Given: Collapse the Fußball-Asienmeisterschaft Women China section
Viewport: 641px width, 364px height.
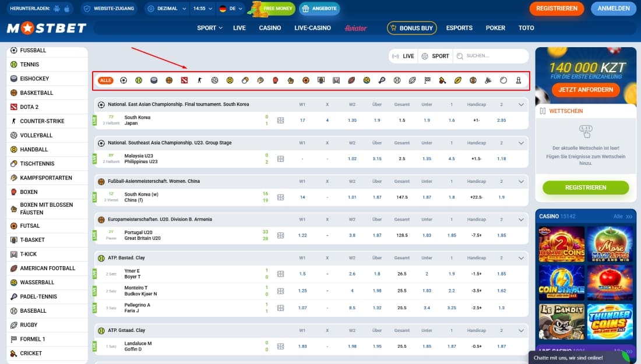Looking at the screenshot, I should coord(521,181).
